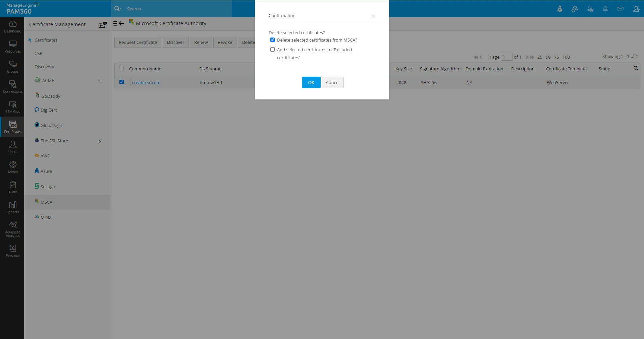Open Resources in the left navigation
Screen dimensions: 644x339
(x=12, y=47)
